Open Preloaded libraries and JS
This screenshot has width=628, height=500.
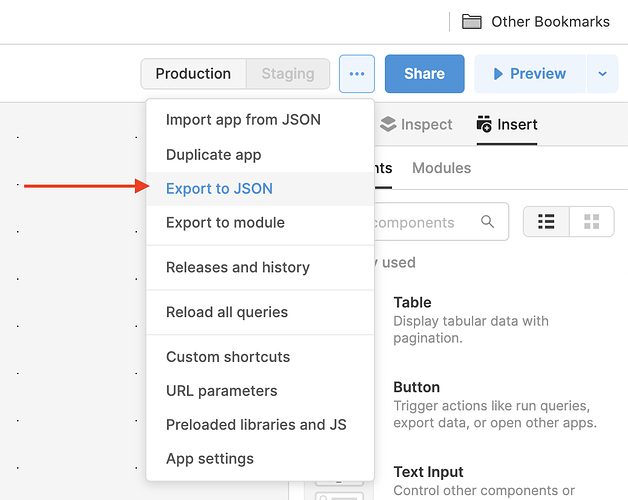[256, 425]
